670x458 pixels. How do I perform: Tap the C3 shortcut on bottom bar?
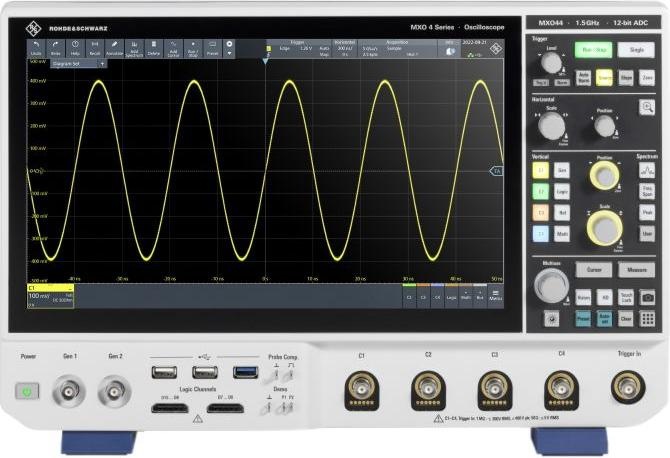coord(423,296)
